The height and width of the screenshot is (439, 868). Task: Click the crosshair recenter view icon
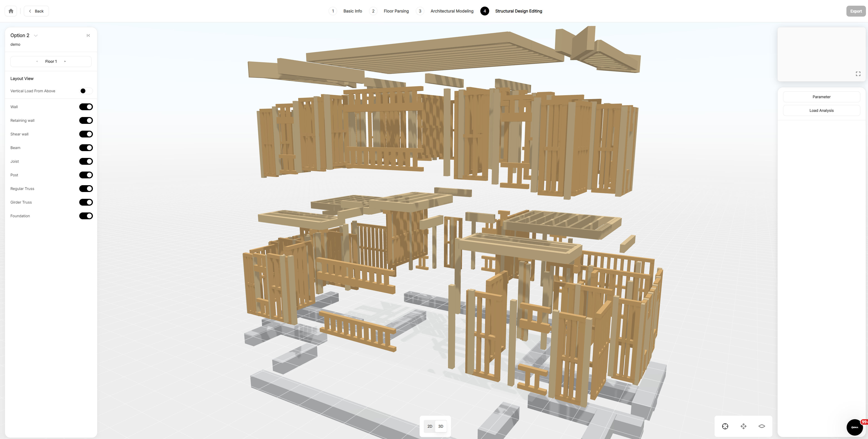tap(725, 426)
